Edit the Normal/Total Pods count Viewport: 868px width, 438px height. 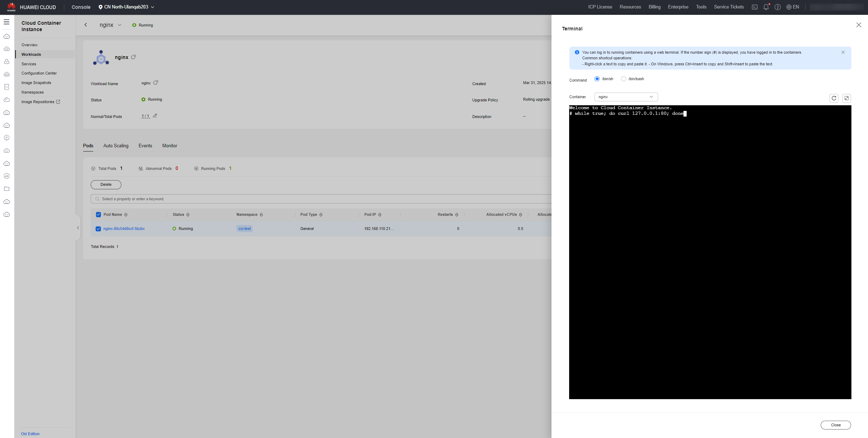pyautogui.click(x=155, y=116)
